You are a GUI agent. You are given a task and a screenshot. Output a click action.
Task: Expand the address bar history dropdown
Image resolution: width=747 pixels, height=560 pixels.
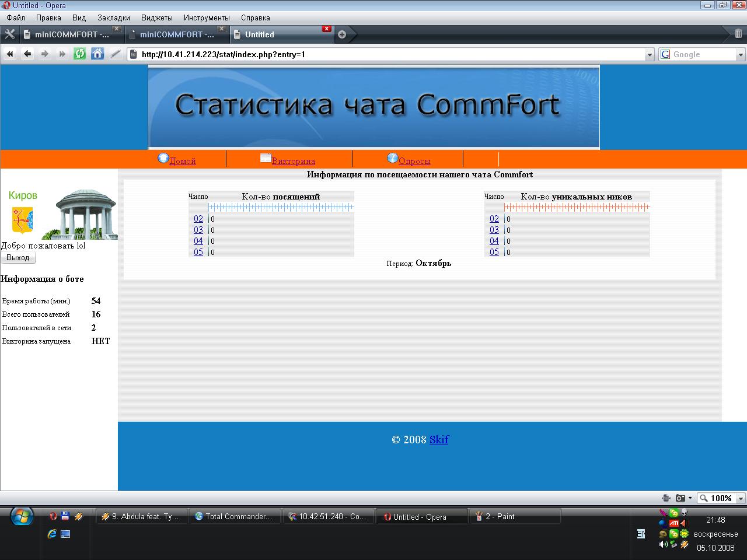tap(650, 55)
